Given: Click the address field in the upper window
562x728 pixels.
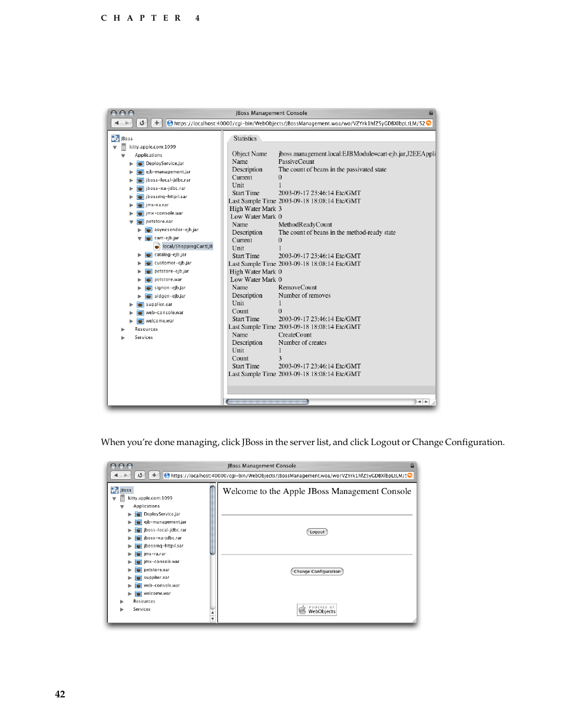Looking at the screenshot, I should pyautogui.click(x=299, y=123).
